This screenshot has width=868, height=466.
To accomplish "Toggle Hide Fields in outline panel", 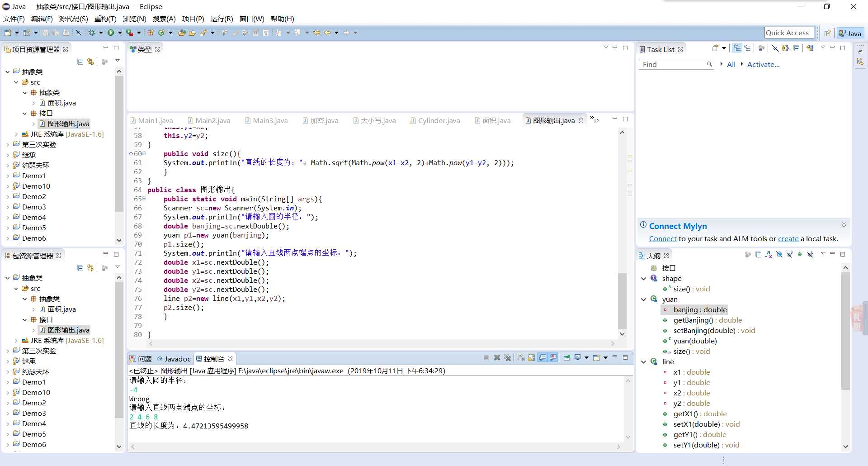I will pyautogui.click(x=779, y=255).
